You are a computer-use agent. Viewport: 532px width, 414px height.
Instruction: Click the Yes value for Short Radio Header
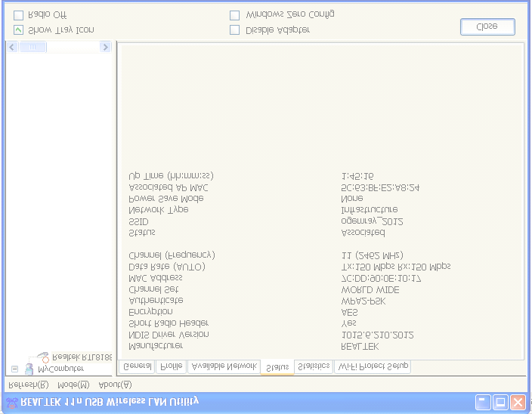[x=348, y=324]
